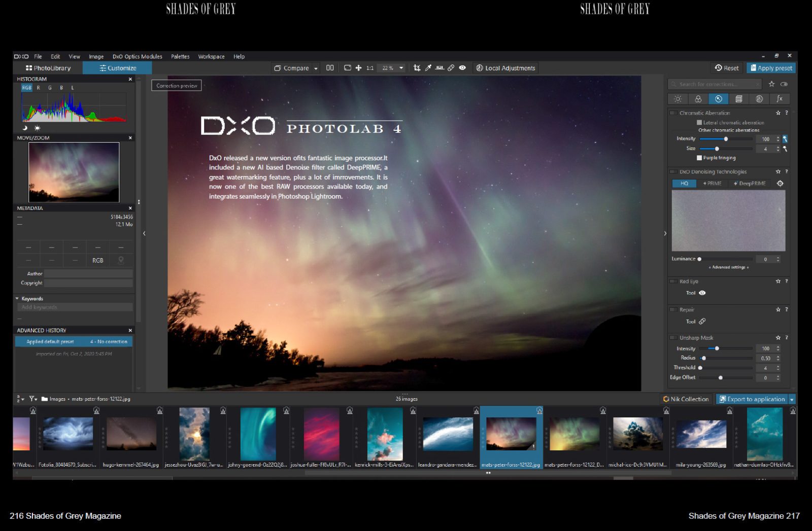
Task: Click the Size magic wand in Chromatic Aberration
Action: click(x=785, y=149)
